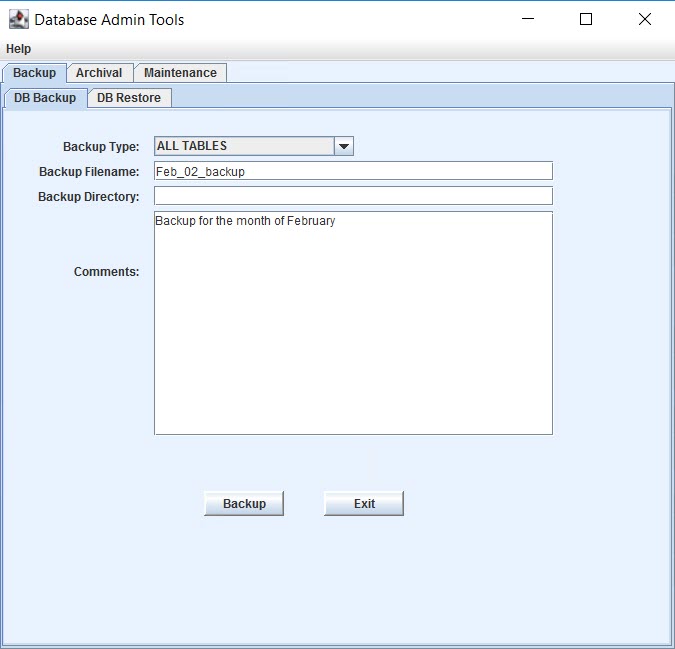Click the Database Admin Tools app icon
The image size is (675, 649).
coord(19,19)
